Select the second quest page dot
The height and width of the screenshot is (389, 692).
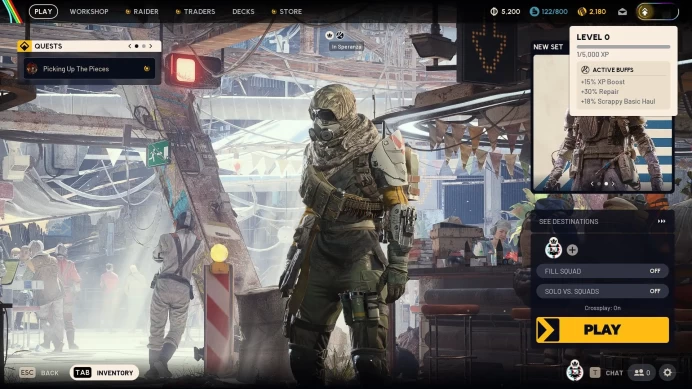click(x=143, y=46)
